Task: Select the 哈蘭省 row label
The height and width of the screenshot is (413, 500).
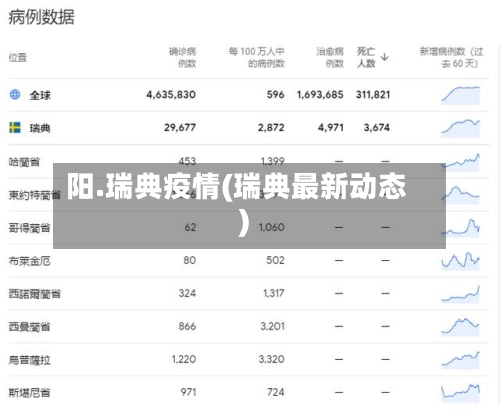Action: pyautogui.click(x=24, y=162)
